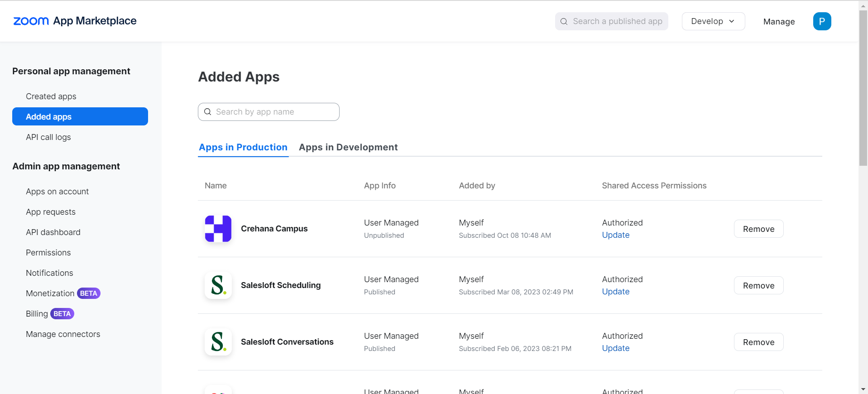
Task: Open Notifications in sidebar
Action: pos(49,273)
